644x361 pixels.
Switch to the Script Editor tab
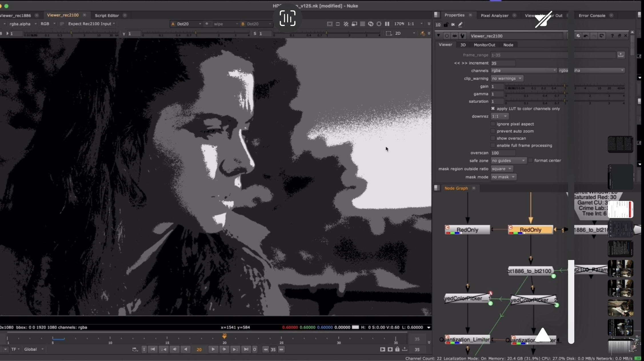(107, 15)
